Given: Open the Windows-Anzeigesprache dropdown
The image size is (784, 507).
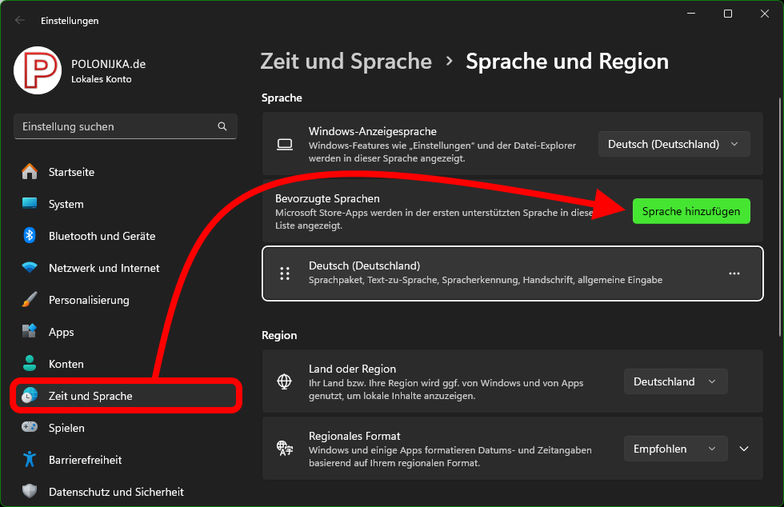Looking at the screenshot, I should (673, 144).
